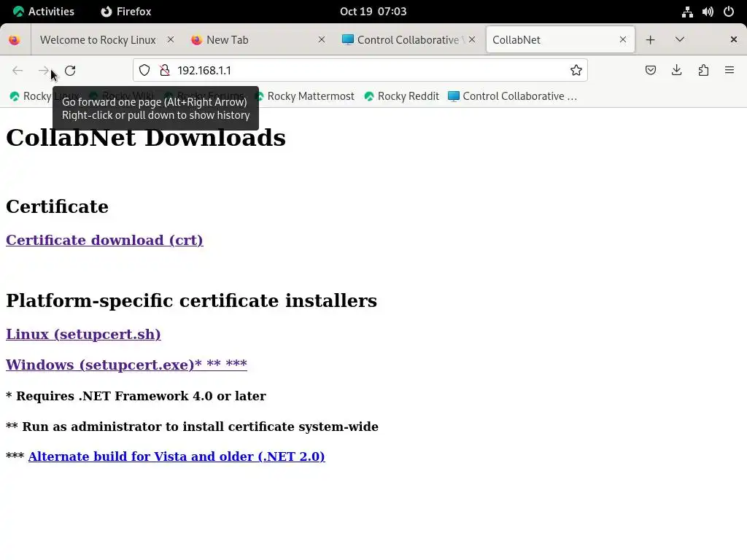Close the CollabNet tab
The image size is (747, 560).
(x=623, y=39)
